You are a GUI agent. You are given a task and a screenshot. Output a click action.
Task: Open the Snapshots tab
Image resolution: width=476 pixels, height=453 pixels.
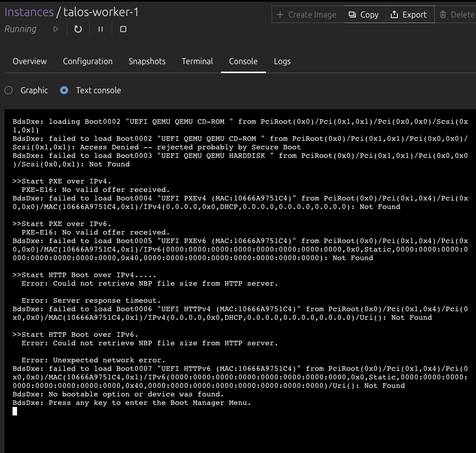pos(147,61)
